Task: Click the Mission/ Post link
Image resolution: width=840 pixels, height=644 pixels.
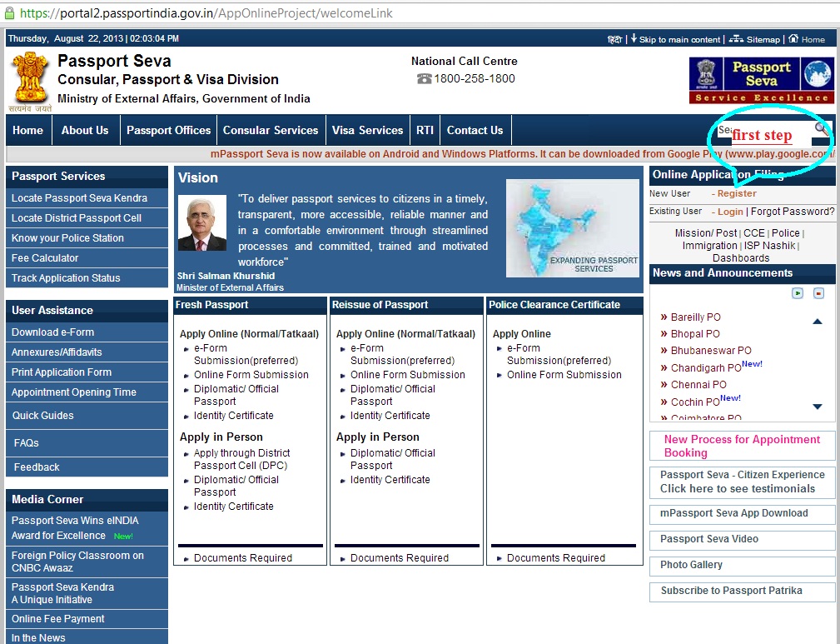Action: pos(706,233)
